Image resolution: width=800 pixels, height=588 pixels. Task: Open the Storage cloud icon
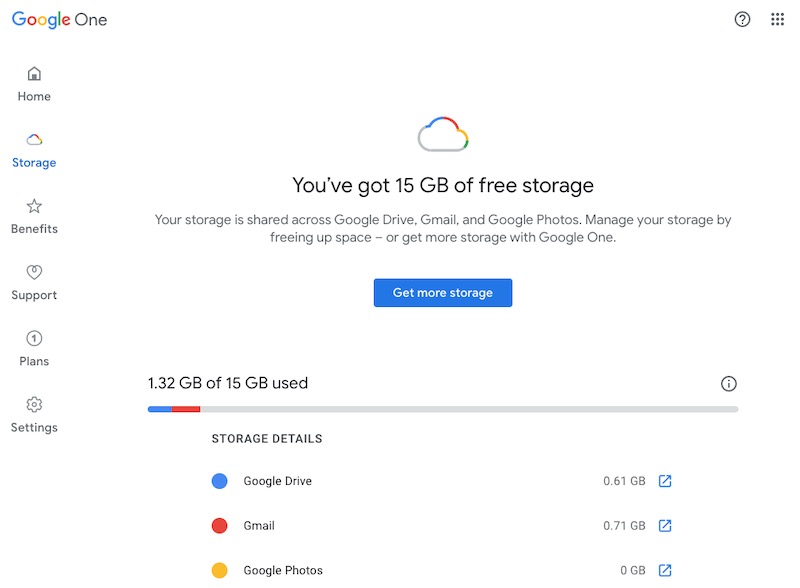[x=34, y=140]
